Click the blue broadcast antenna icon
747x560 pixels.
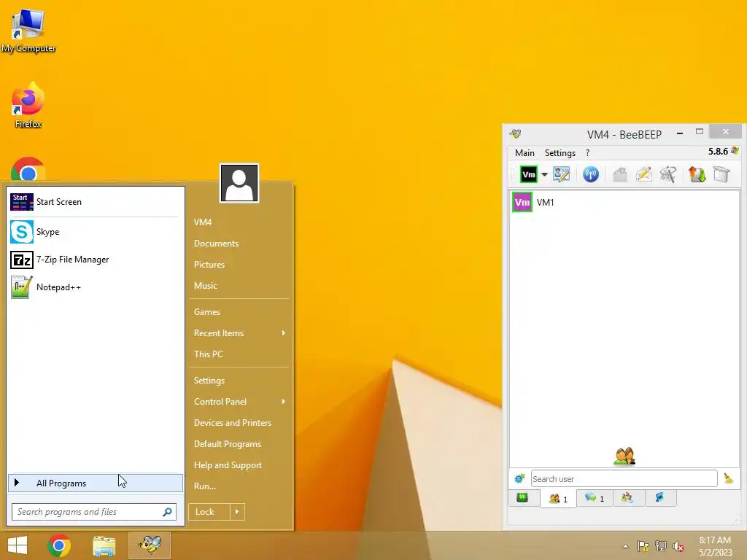point(591,174)
